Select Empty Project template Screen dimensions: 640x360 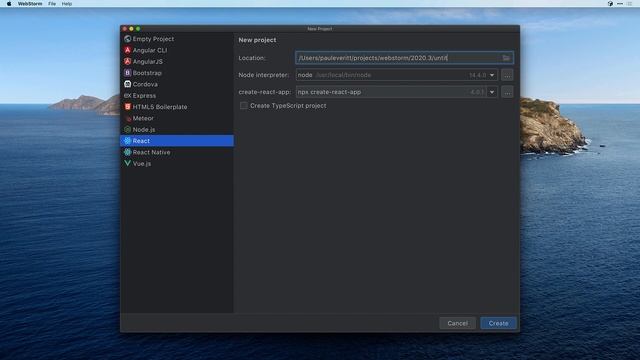(177, 39)
